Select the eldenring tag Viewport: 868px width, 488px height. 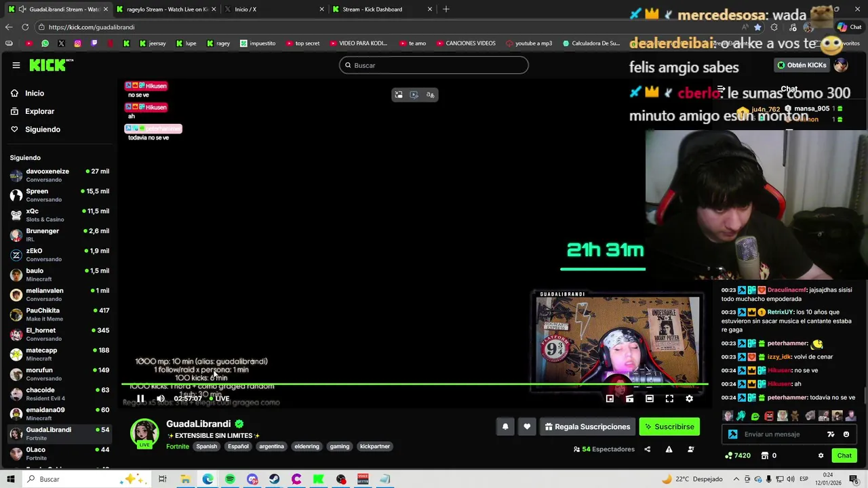coord(307,446)
